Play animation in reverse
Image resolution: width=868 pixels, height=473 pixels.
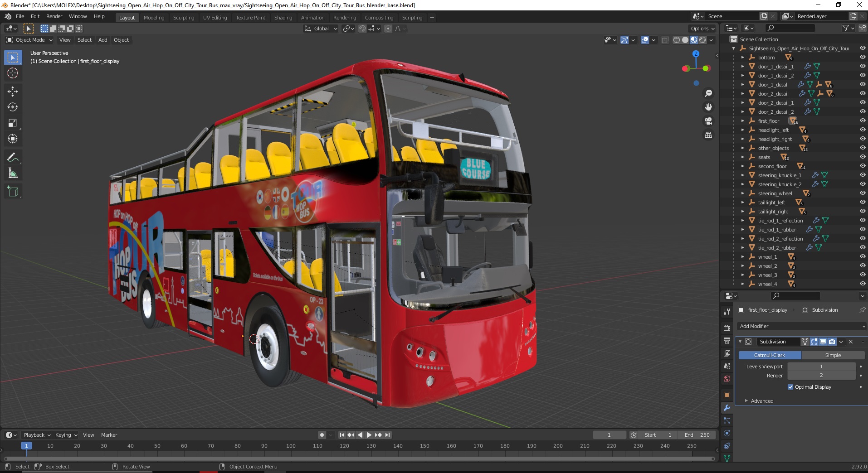pyautogui.click(x=360, y=435)
